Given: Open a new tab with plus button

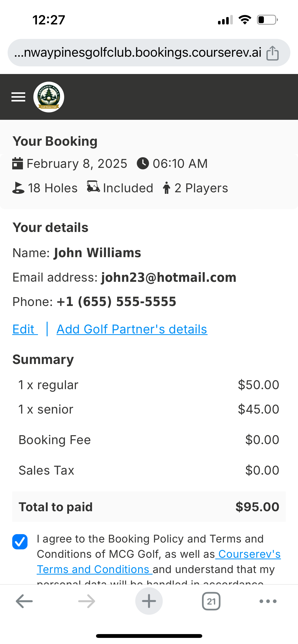Looking at the screenshot, I should (149, 601).
